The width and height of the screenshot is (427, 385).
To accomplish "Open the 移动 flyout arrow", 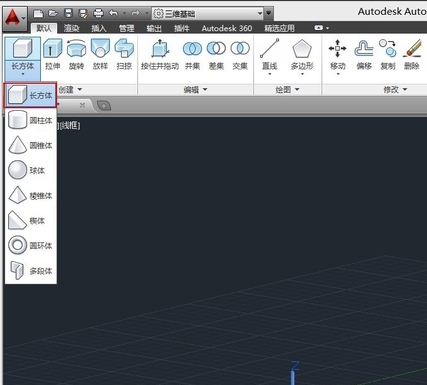I will [338, 74].
